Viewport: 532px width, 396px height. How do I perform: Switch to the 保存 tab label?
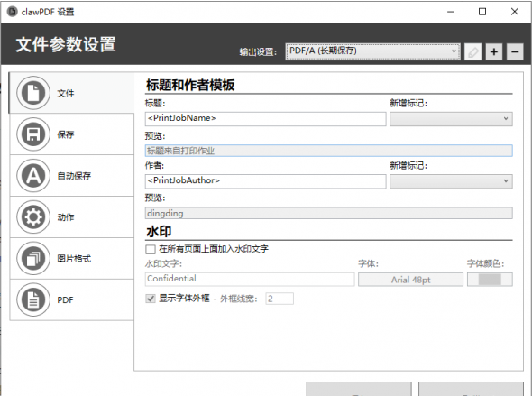(66, 134)
